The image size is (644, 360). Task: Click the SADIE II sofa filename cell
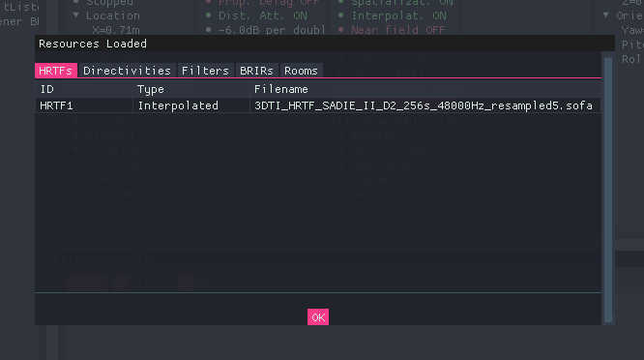tap(425, 105)
